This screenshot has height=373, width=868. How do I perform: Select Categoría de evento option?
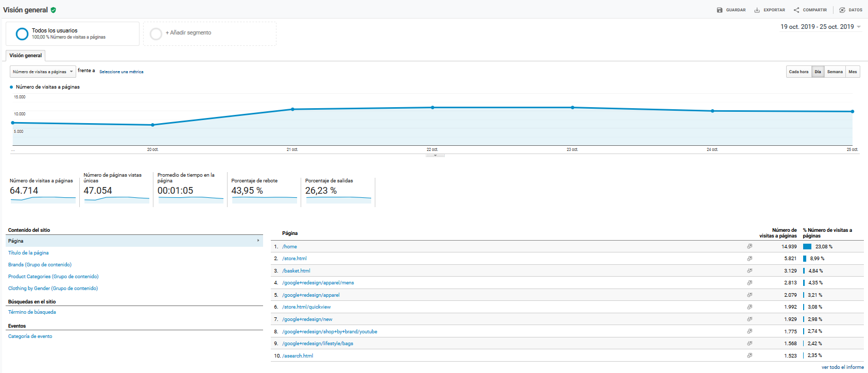[x=30, y=336]
